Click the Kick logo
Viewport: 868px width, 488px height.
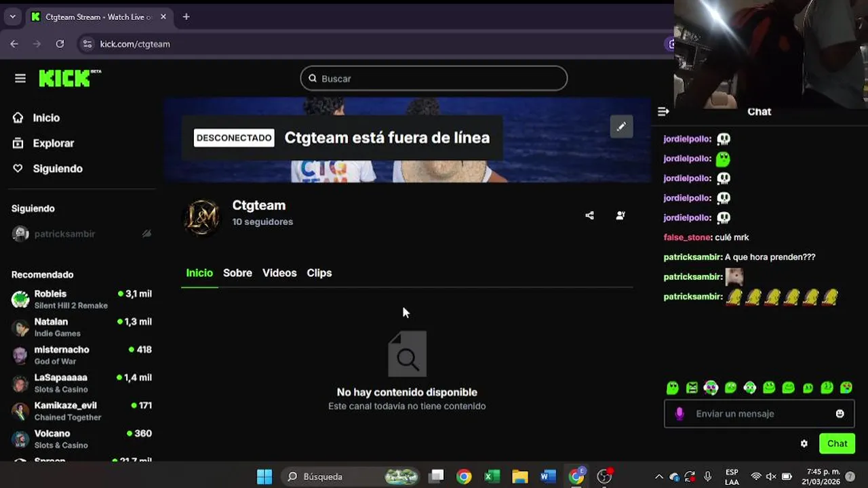pos(70,78)
